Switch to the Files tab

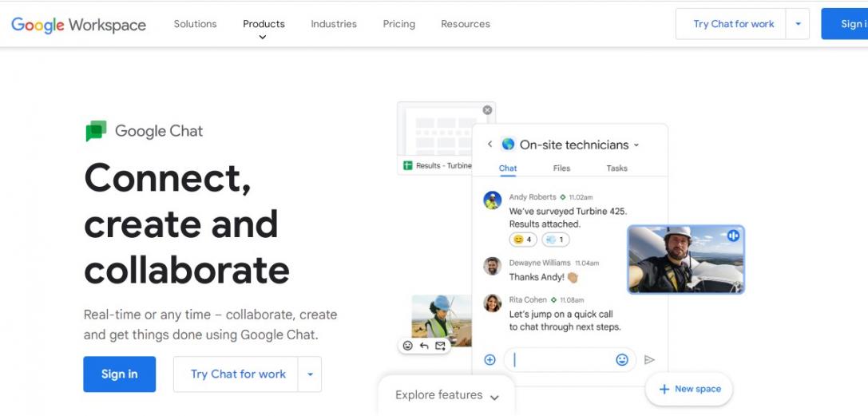(561, 168)
